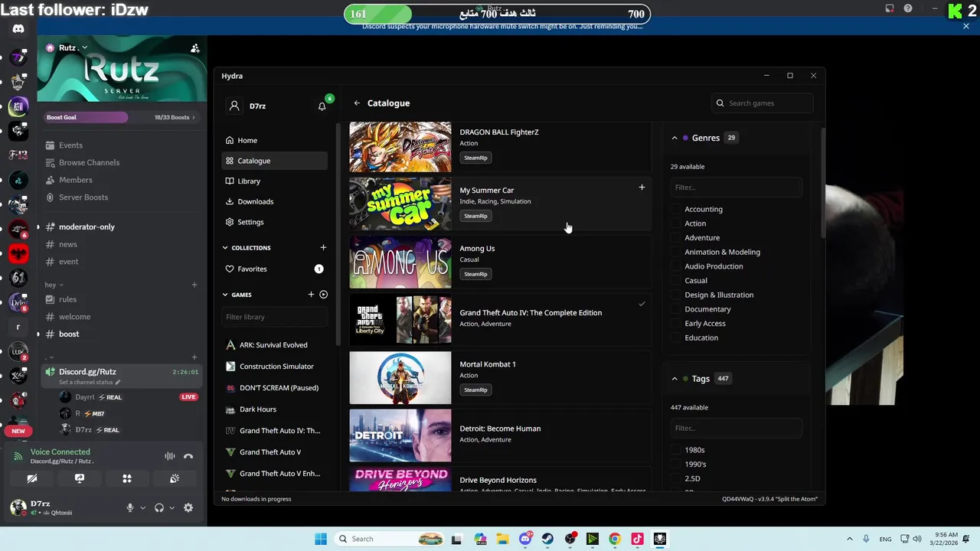The image size is (980, 551).
Task: Click the play icon beside GAMES header
Action: click(x=323, y=295)
